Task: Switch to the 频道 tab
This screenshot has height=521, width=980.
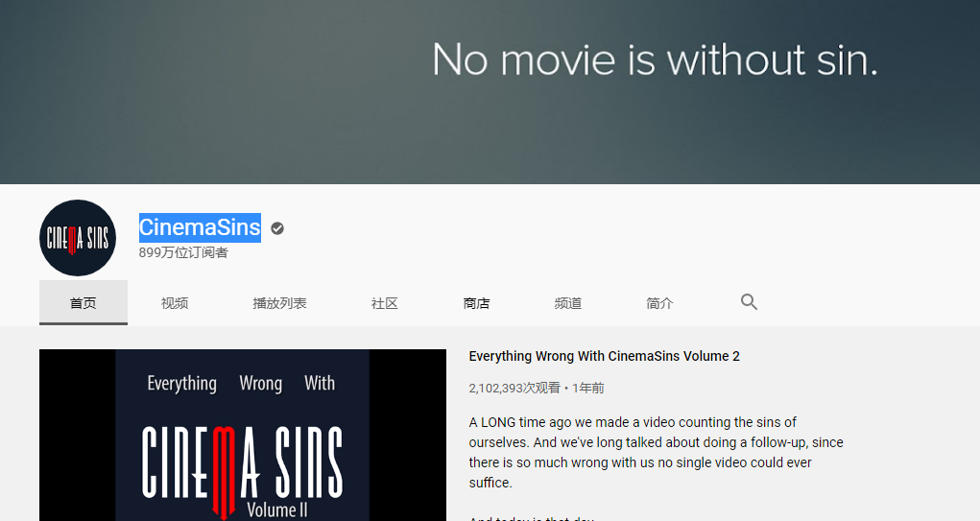Action: 568,303
